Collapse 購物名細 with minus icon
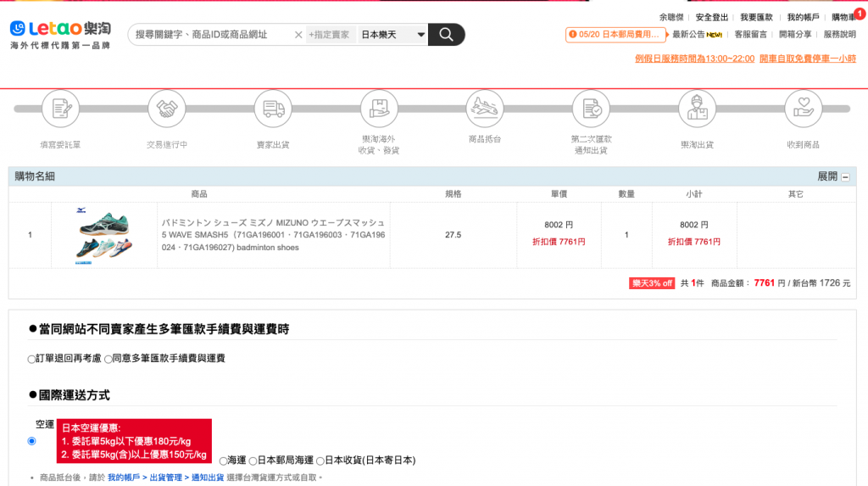 [845, 177]
